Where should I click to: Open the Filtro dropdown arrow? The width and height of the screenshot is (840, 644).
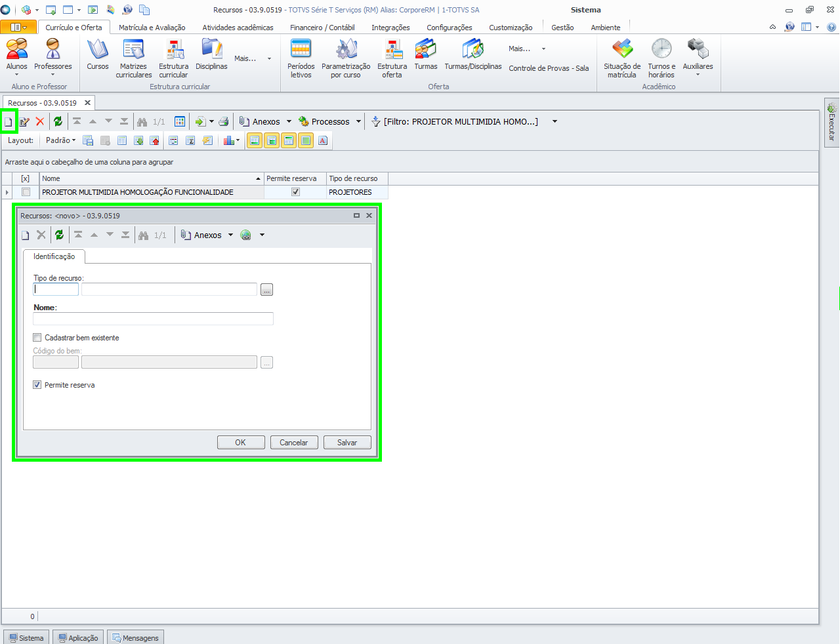555,121
